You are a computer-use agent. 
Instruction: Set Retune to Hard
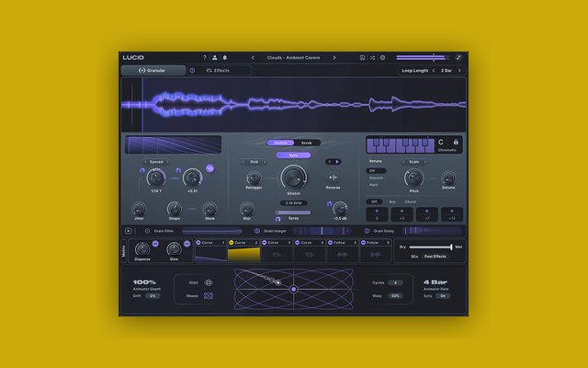(374, 185)
